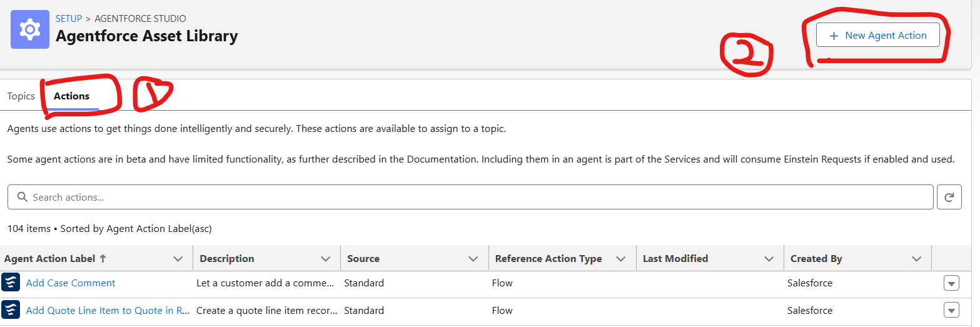Click AGENTFORCE STUDIO breadcrumb text
The height and width of the screenshot is (327, 980).
[140, 19]
